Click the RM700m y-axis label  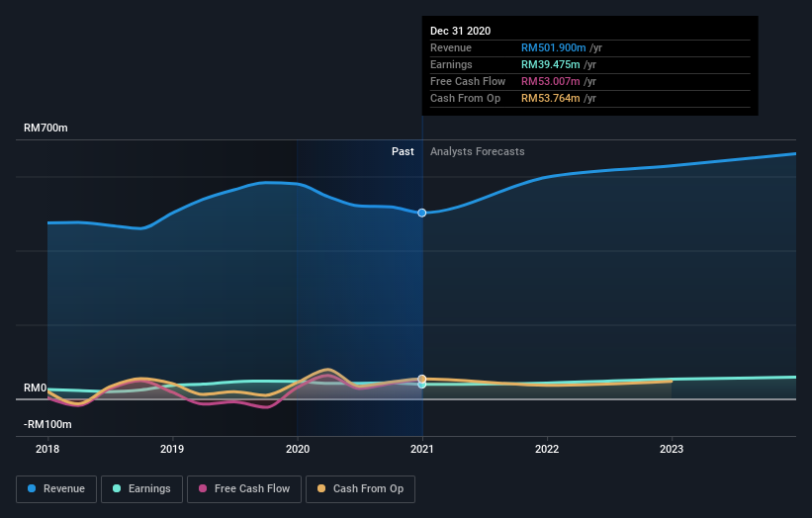click(x=45, y=128)
